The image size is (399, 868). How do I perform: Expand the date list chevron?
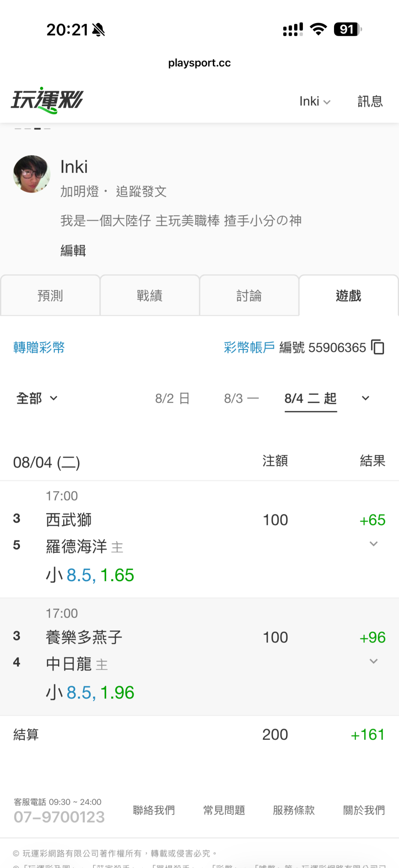(365, 398)
